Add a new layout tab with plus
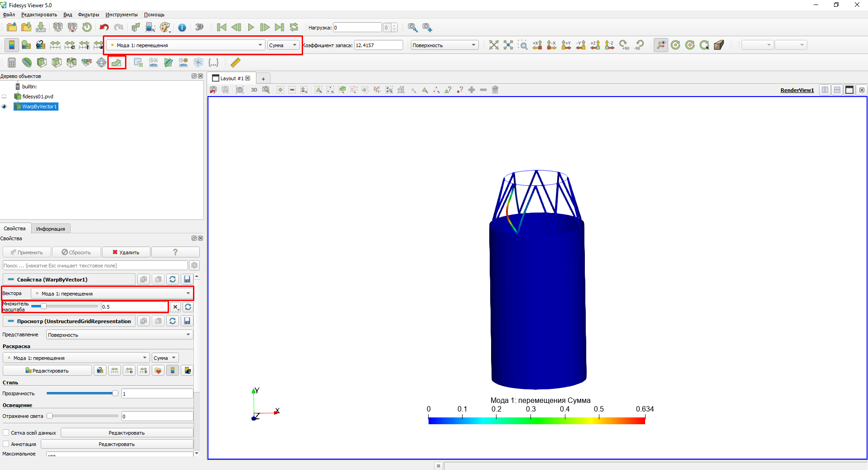868x470 pixels. click(263, 78)
